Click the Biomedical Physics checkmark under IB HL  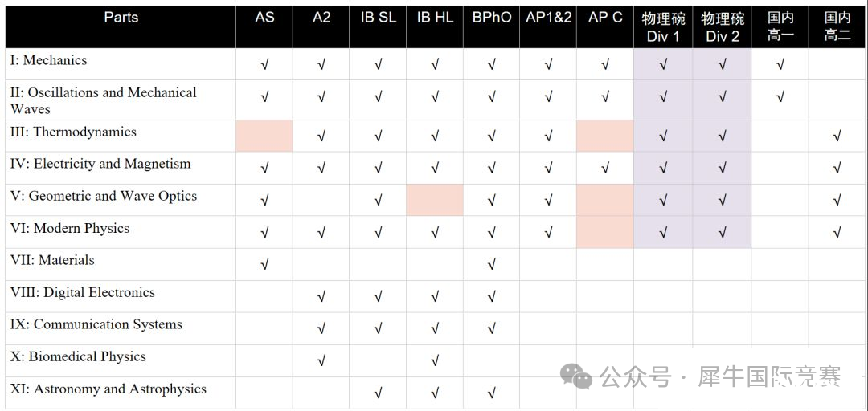(x=435, y=362)
